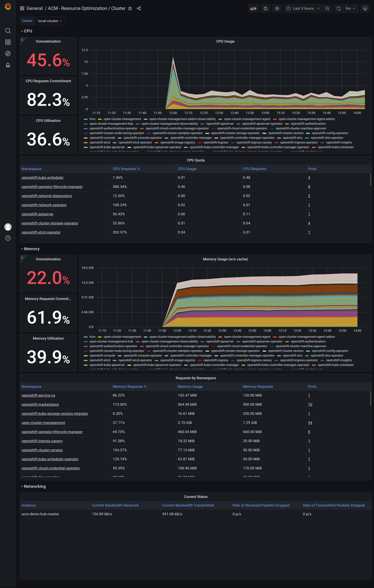
Task: Click the Add panel icon
Action: pos(253,8)
